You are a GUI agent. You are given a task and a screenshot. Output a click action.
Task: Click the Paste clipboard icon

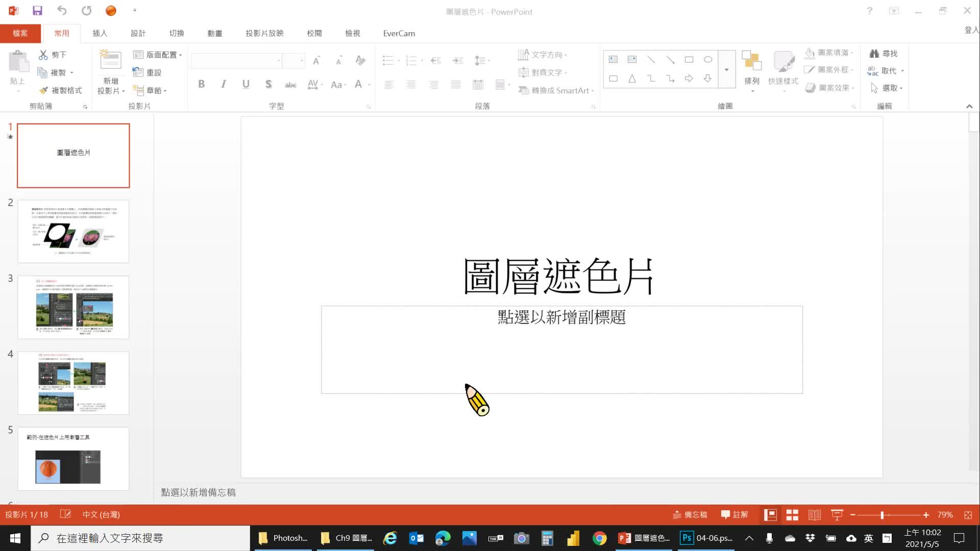[18, 62]
